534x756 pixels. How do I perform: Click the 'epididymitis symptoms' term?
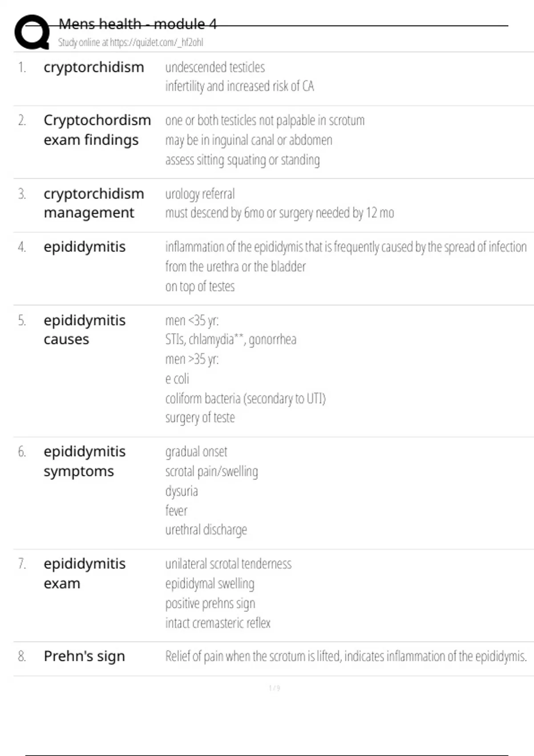(x=85, y=461)
